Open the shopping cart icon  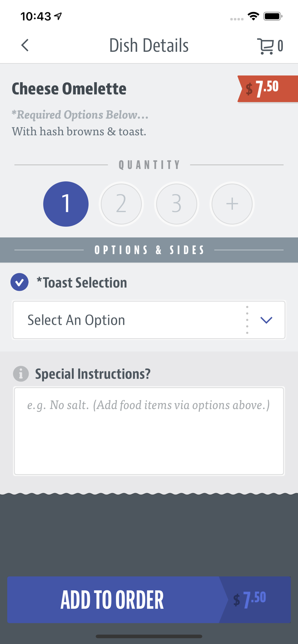click(265, 46)
